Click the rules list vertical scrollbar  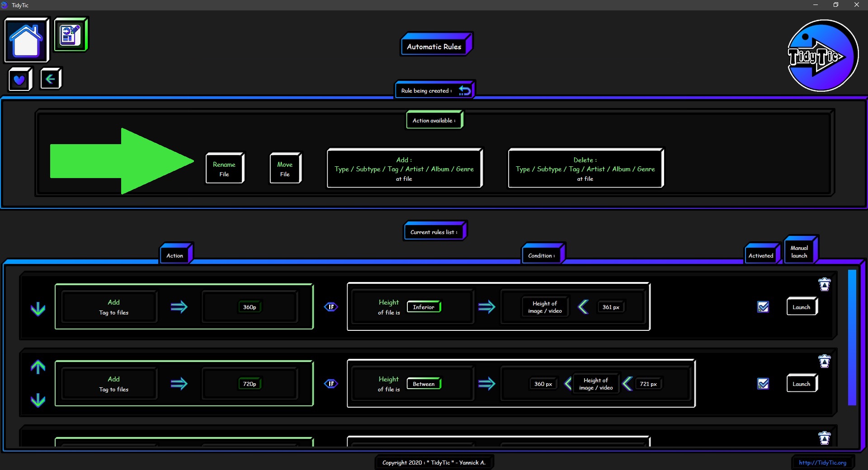click(852, 337)
